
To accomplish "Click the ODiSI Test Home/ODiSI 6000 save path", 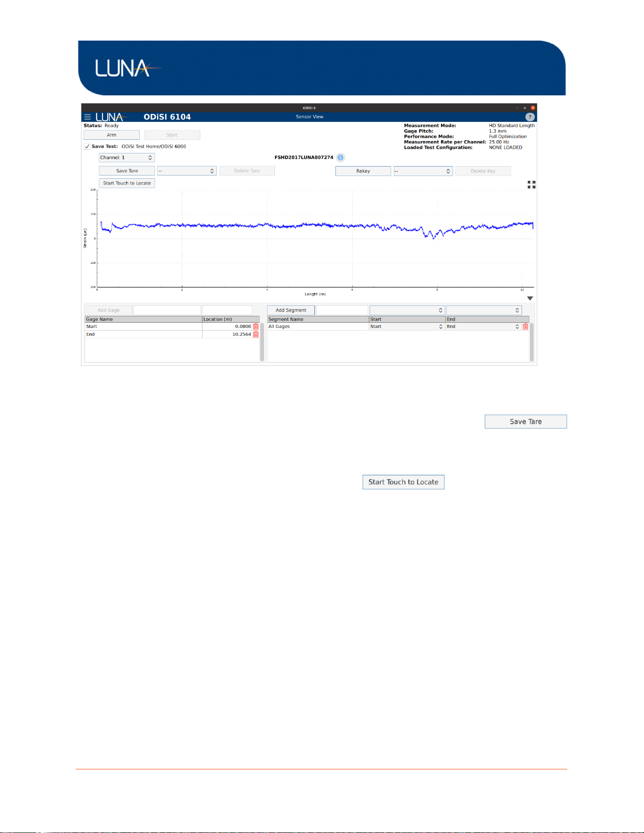I will [154, 147].
